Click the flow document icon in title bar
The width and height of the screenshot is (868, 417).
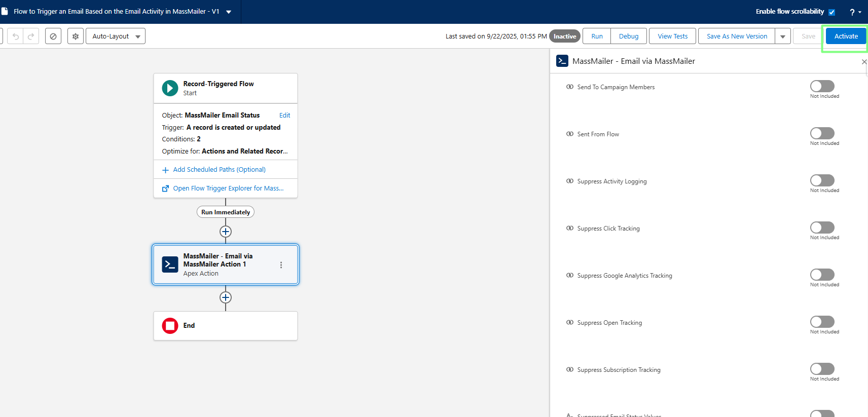pos(5,11)
